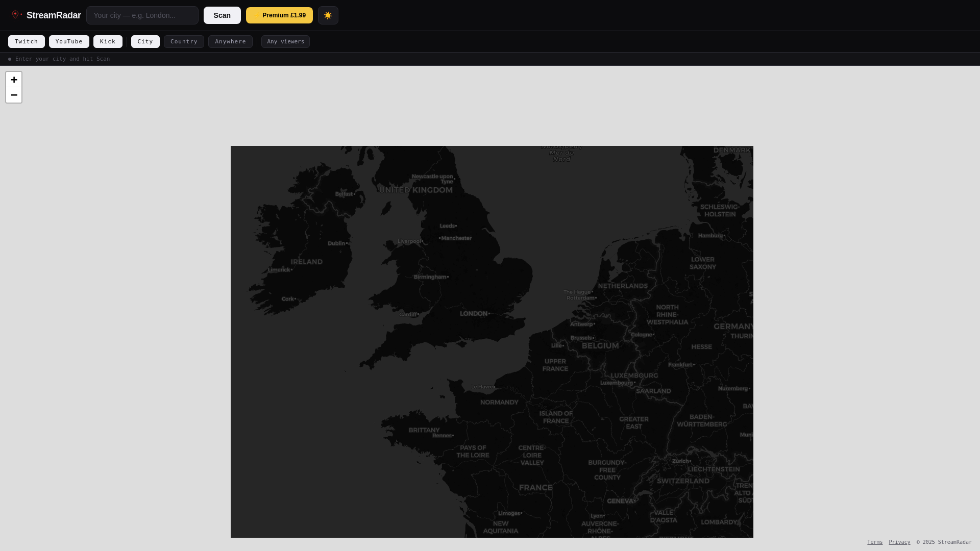
Task: Toggle the Twitch platform filter
Action: [27, 41]
